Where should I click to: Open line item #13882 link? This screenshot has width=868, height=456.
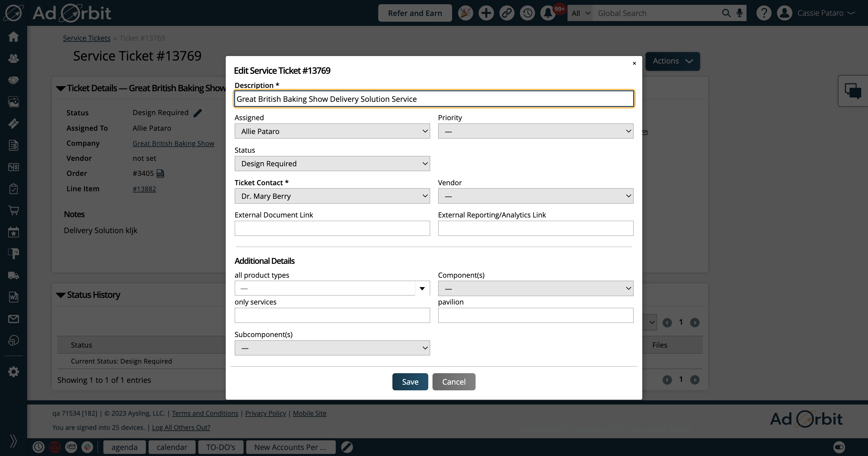coord(144,189)
